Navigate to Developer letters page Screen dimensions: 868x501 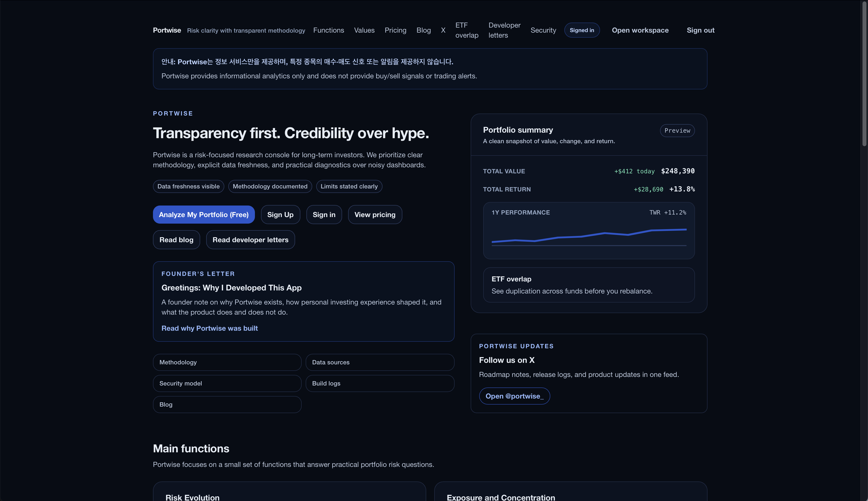pyautogui.click(x=504, y=30)
